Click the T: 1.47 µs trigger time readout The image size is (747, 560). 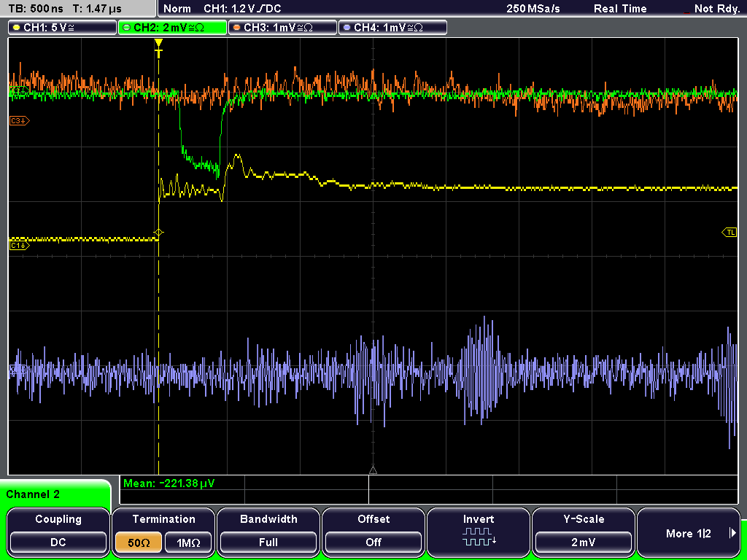[x=98, y=9]
